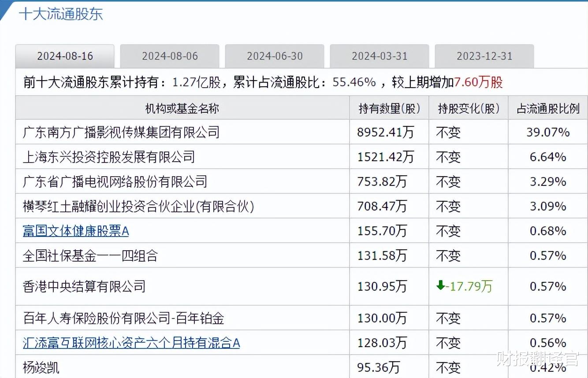Open the 2024-06-30 tab
The image size is (588, 378).
tap(275, 56)
